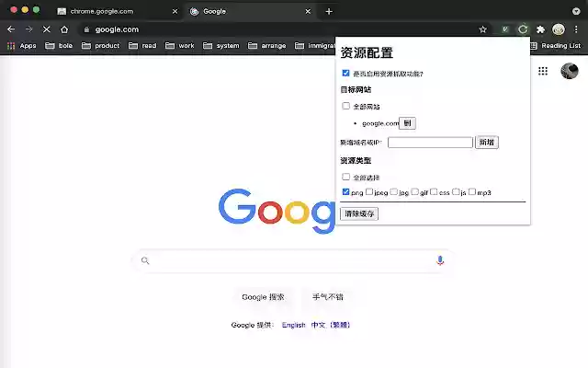The image size is (588, 368).
Task: Open the Reading List
Action: pos(556,46)
